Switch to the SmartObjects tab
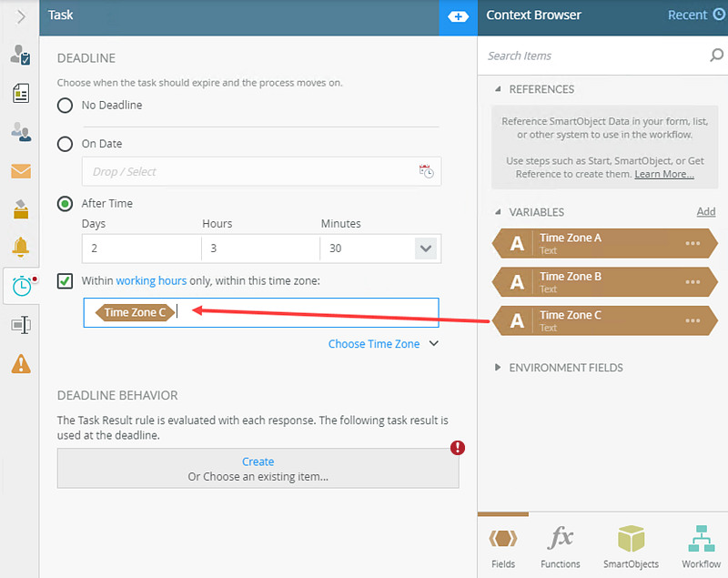728x578 pixels. point(631,545)
